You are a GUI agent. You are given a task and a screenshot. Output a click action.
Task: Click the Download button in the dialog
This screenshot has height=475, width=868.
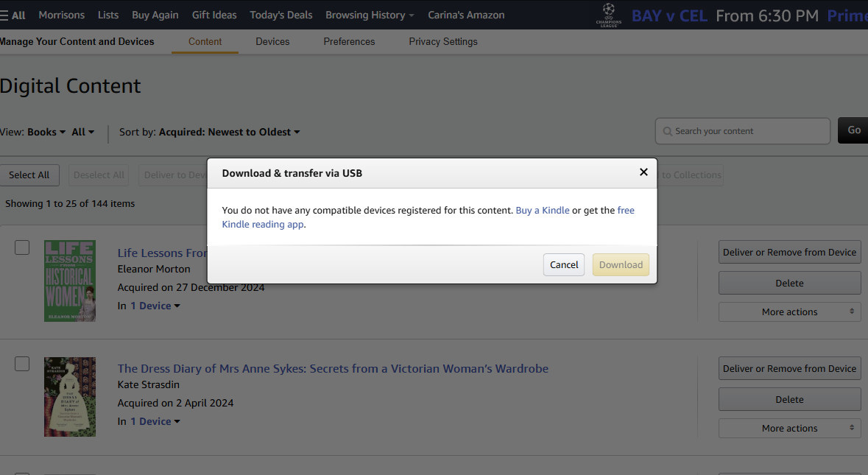pyautogui.click(x=621, y=264)
